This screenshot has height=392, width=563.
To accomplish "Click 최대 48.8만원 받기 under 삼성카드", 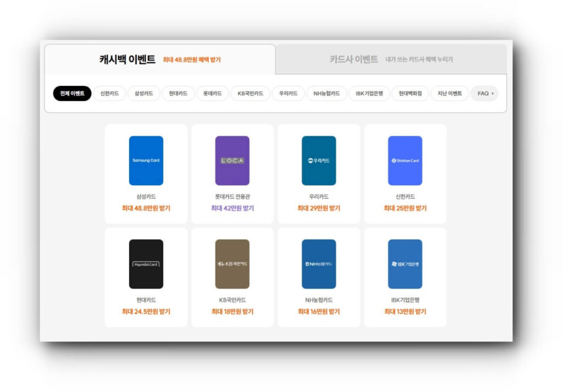I will pos(146,208).
